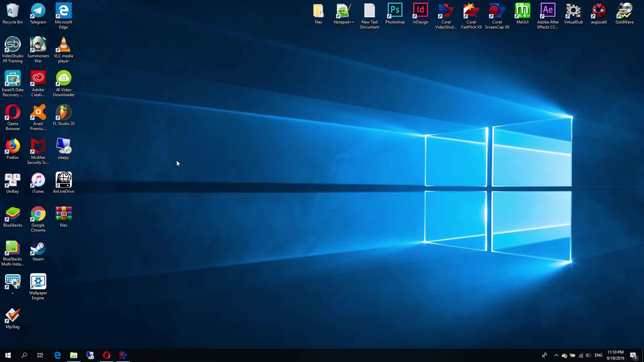Select FL Studio 20 icon
This screenshot has width=644, height=362.
[63, 115]
